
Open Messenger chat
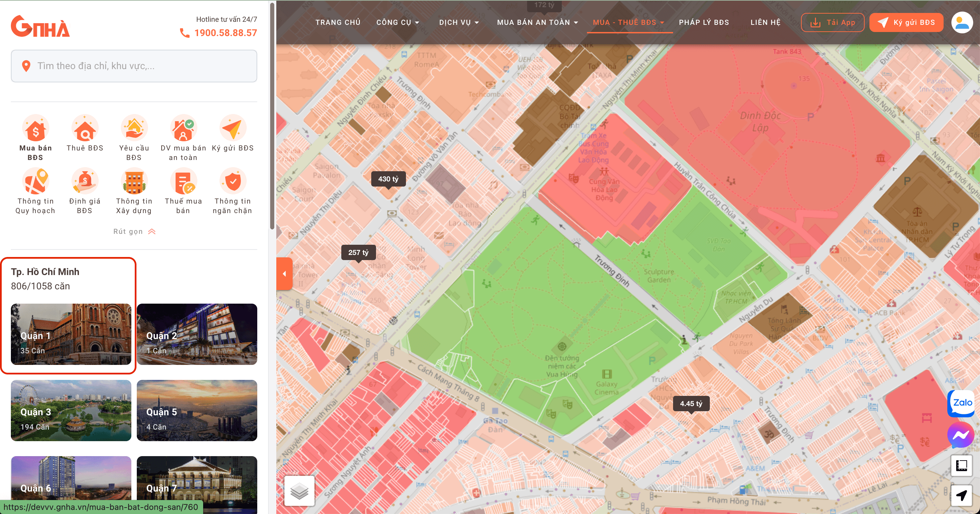point(961,435)
